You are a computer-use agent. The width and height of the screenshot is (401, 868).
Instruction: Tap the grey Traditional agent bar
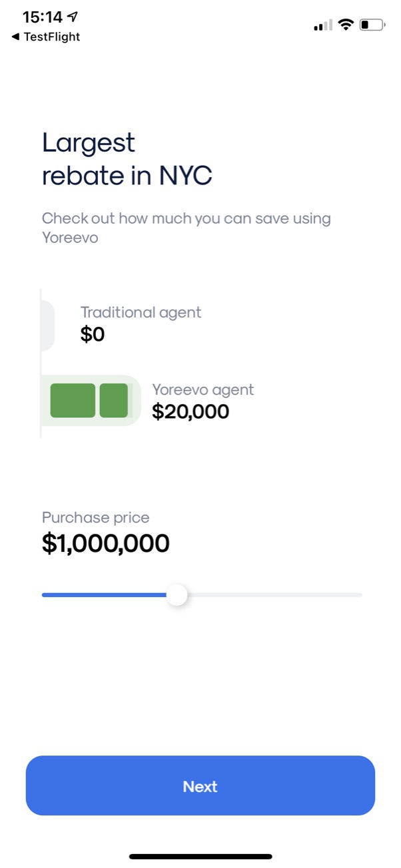pyautogui.click(x=47, y=325)
